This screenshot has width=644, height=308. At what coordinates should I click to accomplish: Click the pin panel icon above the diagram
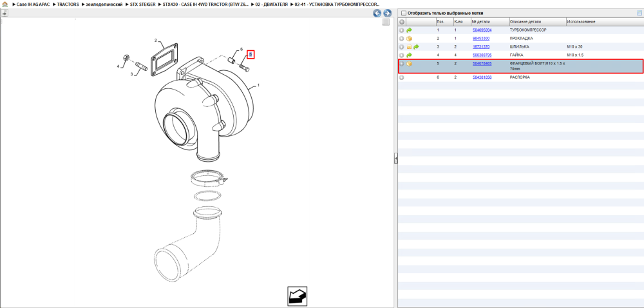click(x=5, y=13)
